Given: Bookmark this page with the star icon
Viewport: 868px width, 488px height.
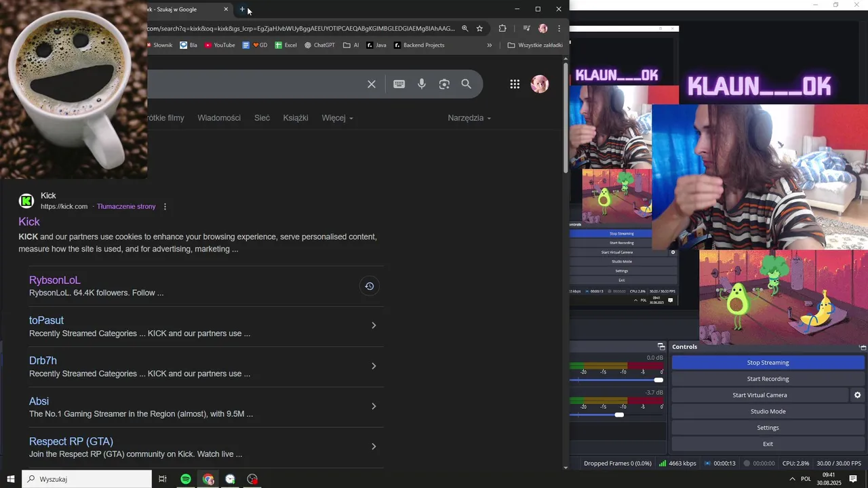Looking at the screenshot, I should [x=479, y=28].
